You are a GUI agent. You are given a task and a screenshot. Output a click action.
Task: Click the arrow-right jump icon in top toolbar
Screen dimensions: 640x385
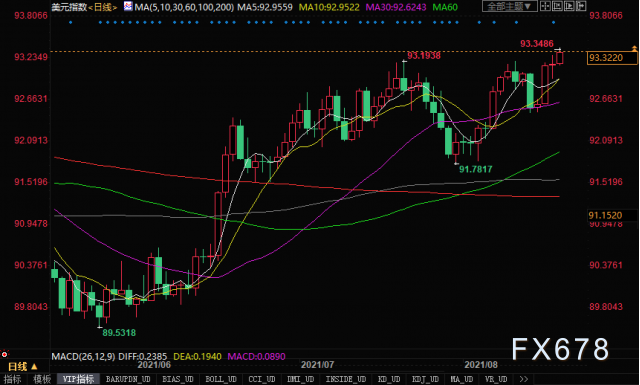click(x=581, y=6)
